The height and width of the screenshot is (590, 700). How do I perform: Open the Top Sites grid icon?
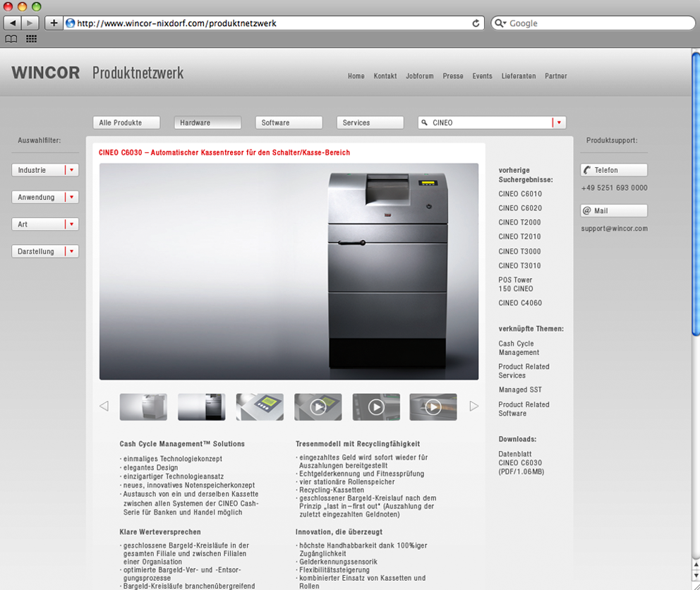click(31, 39)
